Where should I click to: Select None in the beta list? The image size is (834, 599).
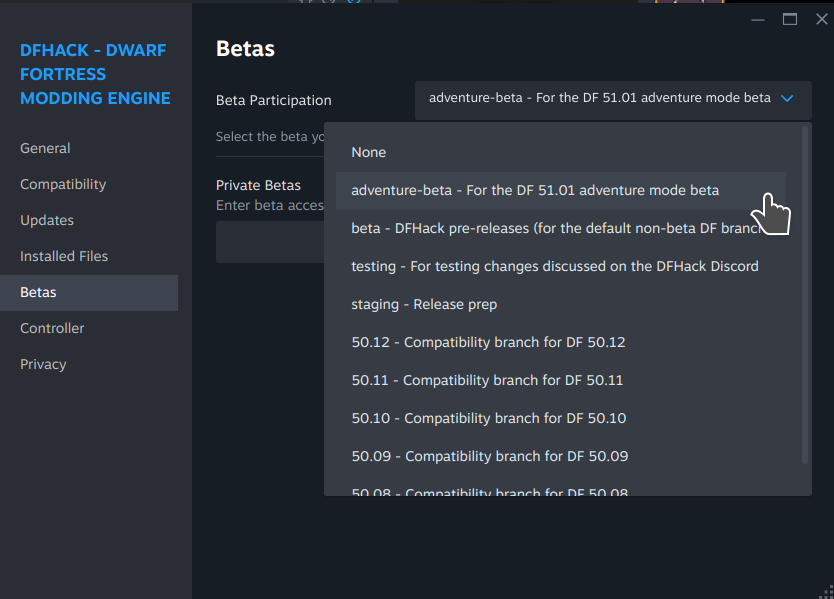(x=368, y=152)
